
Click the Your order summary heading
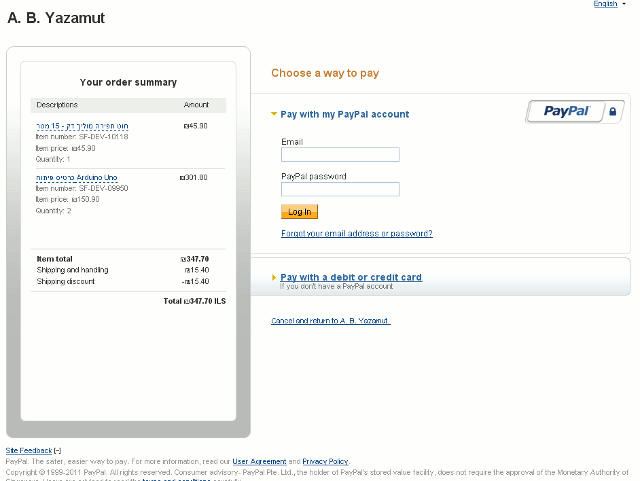click(x=128, y=82)
